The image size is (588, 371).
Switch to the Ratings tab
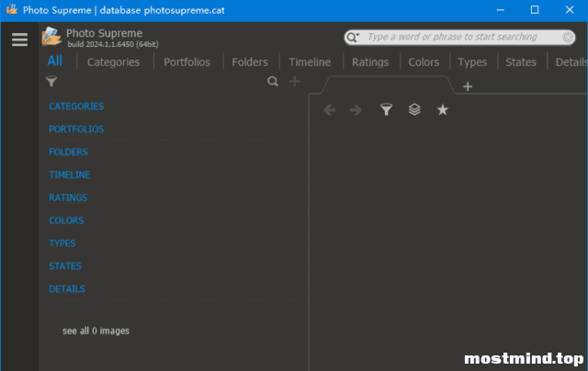click(370, 62)
